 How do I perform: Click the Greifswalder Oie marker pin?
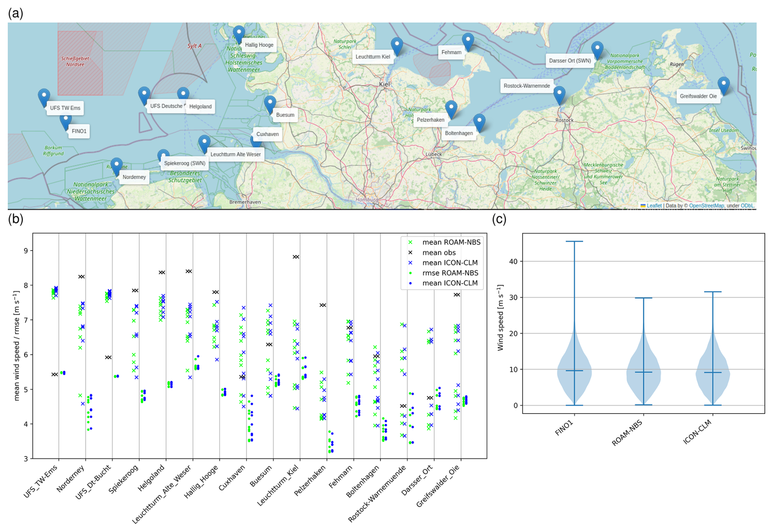click(x=723, y=85)
